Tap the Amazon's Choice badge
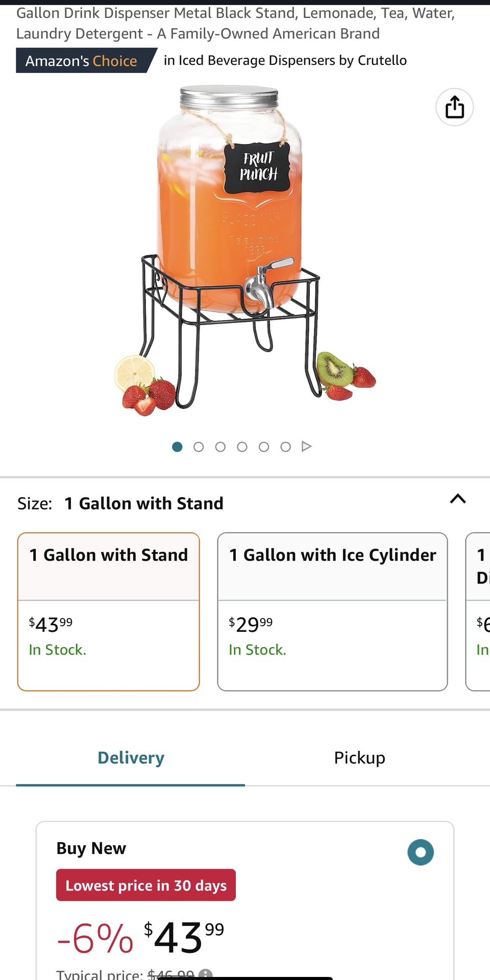 (x=82, y=61)
